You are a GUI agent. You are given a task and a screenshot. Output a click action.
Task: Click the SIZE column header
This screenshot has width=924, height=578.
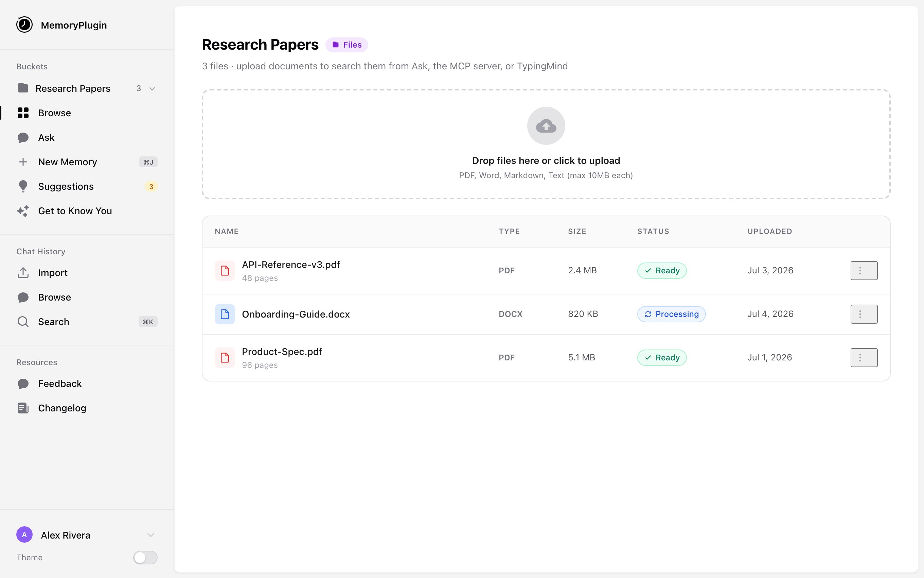(577, 231)
